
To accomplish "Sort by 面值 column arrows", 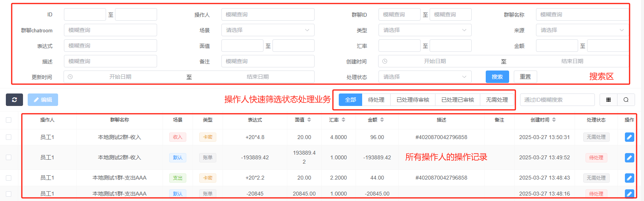I will tap(309, 120).
